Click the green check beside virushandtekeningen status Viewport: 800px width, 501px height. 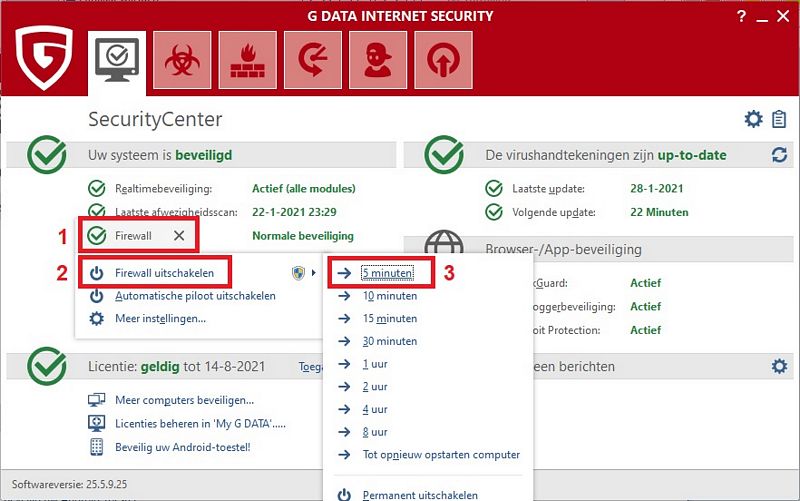[444, 155]
